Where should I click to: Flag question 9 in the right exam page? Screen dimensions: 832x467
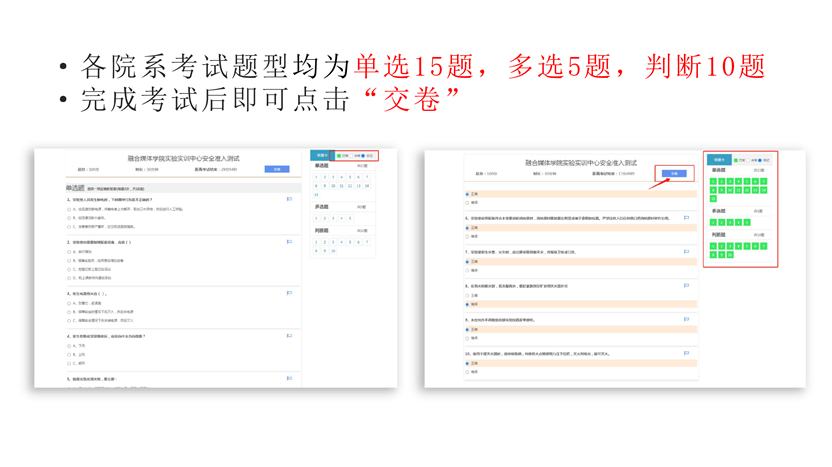686,320
